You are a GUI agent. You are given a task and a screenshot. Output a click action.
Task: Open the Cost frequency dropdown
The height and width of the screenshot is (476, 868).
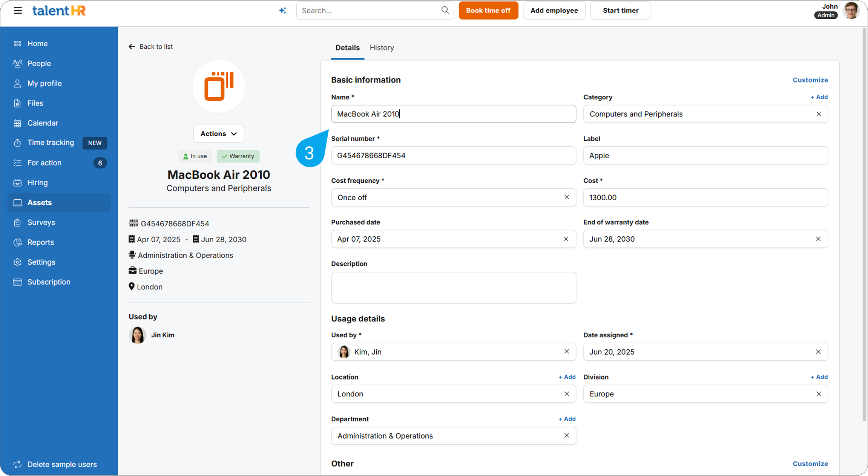[x=454, y=197]
